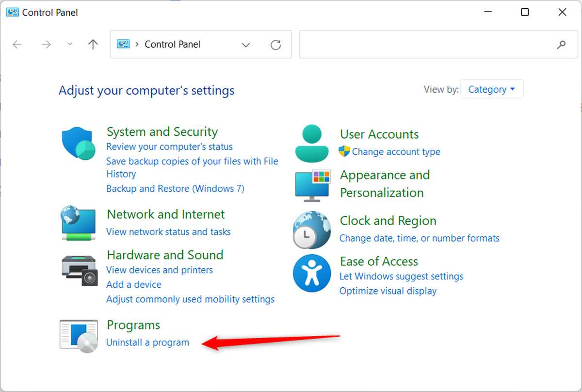582x392 pixels.
Task: Click the Uninstall a program link
Action: coord(147,343)
